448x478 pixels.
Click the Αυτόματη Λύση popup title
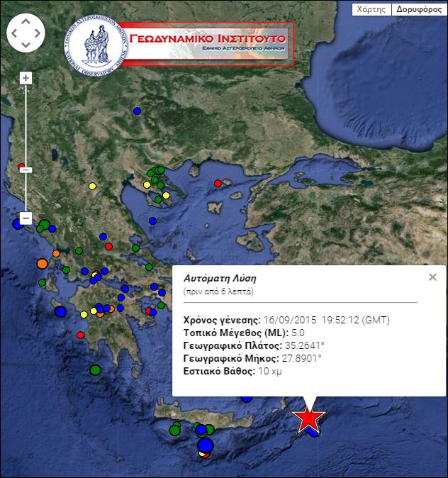[220, 278]
